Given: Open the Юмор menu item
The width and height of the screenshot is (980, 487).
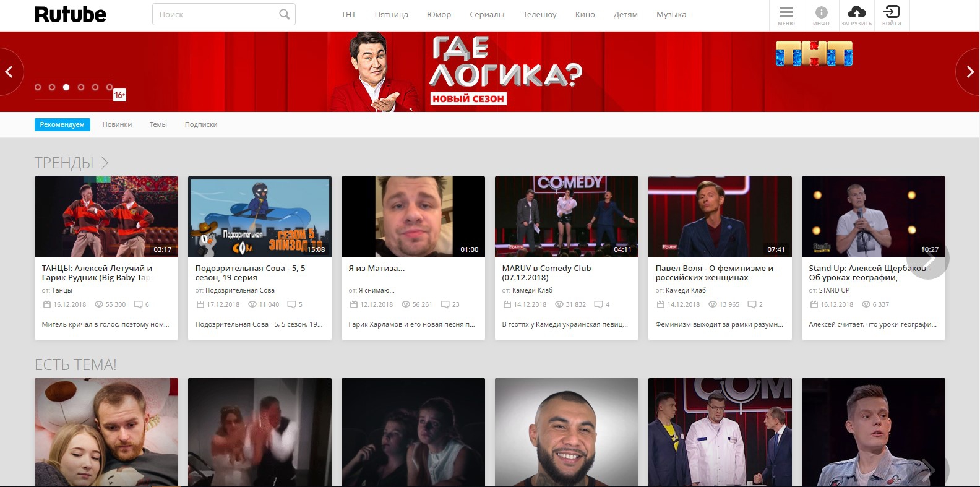Looking at the screenshot, I should [x=439, y=14].
